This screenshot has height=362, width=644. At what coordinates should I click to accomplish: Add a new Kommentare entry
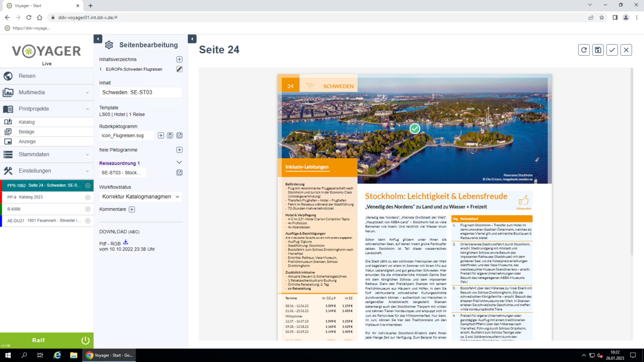tap(131, 209)
